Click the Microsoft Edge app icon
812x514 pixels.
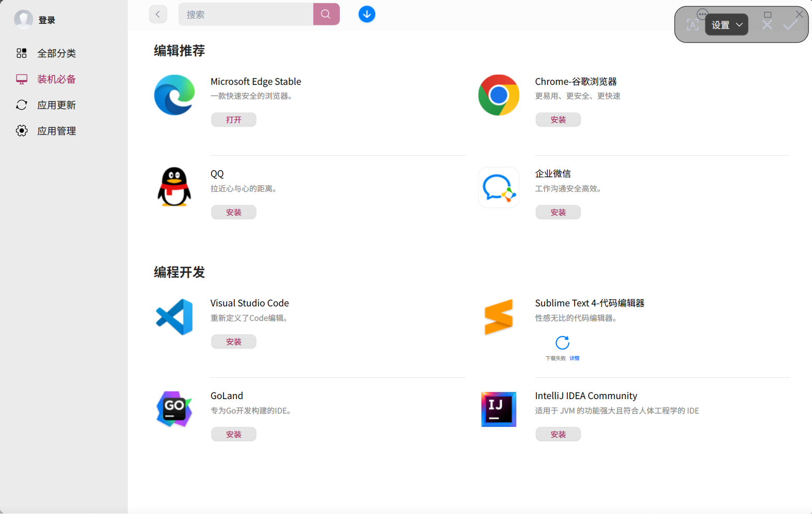point(174,95)
